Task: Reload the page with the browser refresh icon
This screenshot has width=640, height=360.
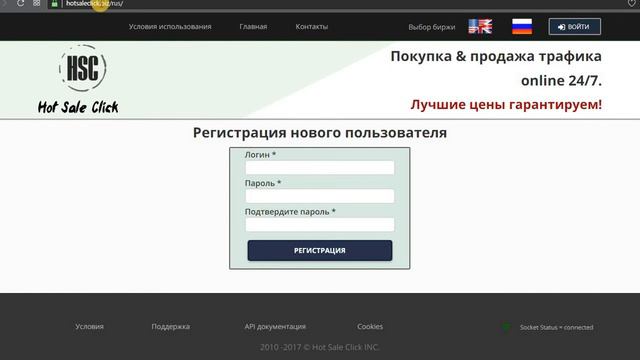Action: pyautogui.click(x=20, y=3)
